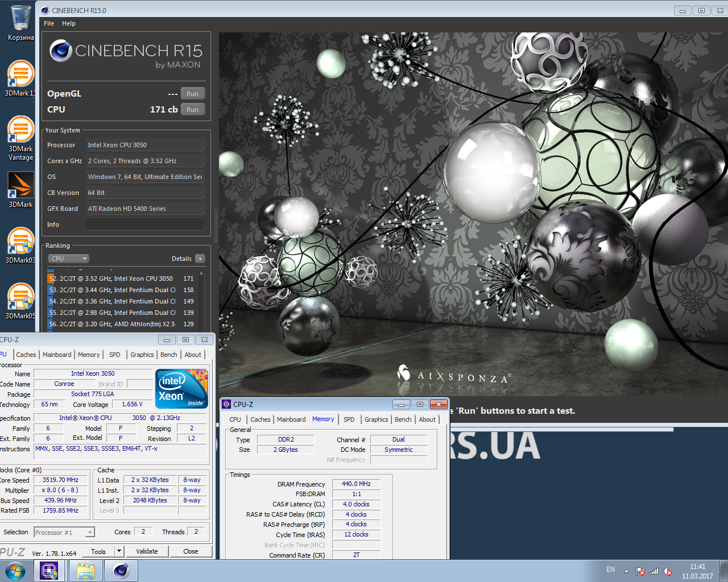Viewport: 728px width, 582px height.
Task: Open the Recycle Bin desktop icon
Action: tap(20, 23)
